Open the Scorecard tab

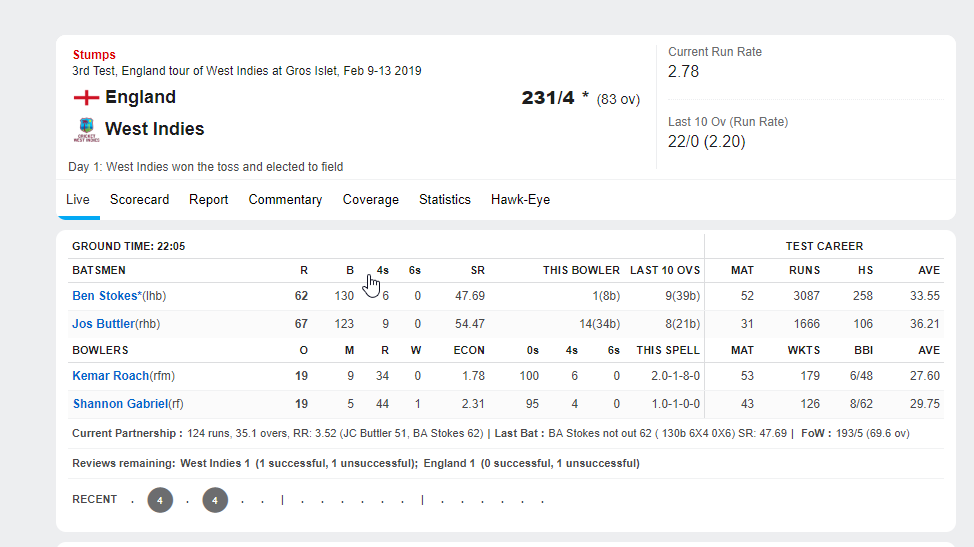point(139,199)
